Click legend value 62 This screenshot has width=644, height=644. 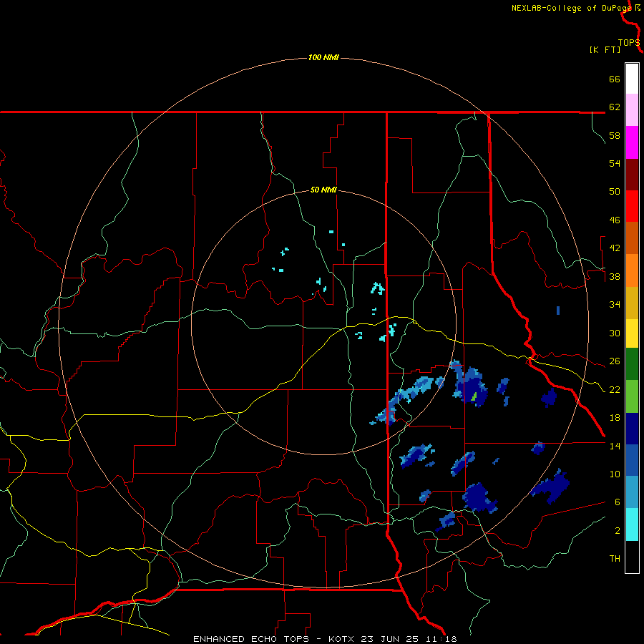pyautogui.click(x=615, y=107)
